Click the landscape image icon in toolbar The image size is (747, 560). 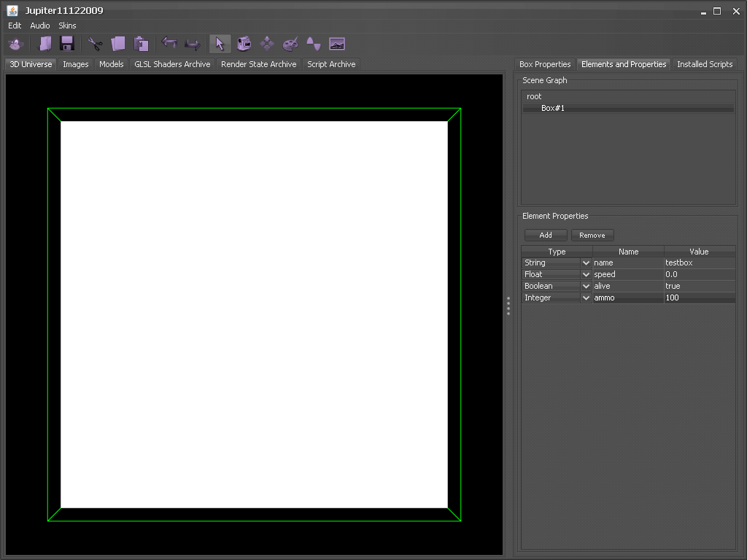pos(336,44)
